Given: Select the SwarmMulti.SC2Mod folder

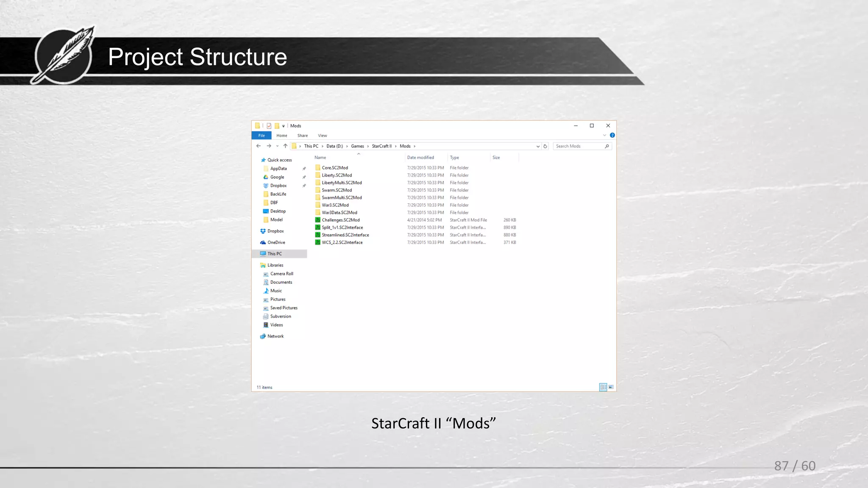Looking at the screenshot, I should pyautogui.click(x=342, y=198).
